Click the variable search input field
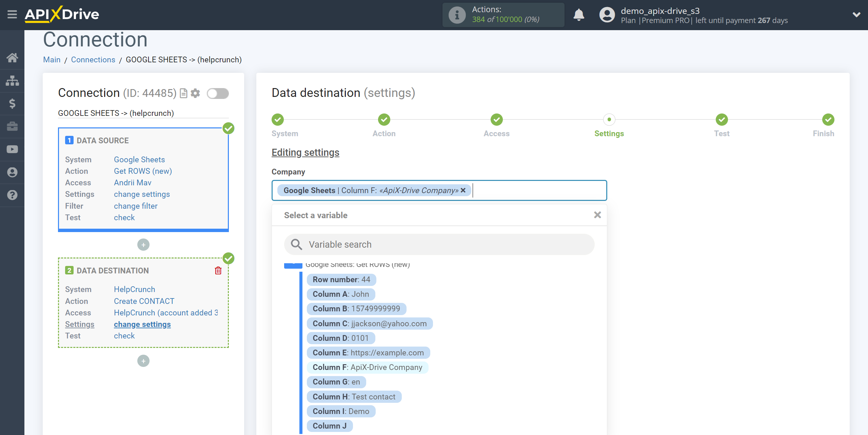The width and height of the screenshot is (868, 435). click(439, 244)
